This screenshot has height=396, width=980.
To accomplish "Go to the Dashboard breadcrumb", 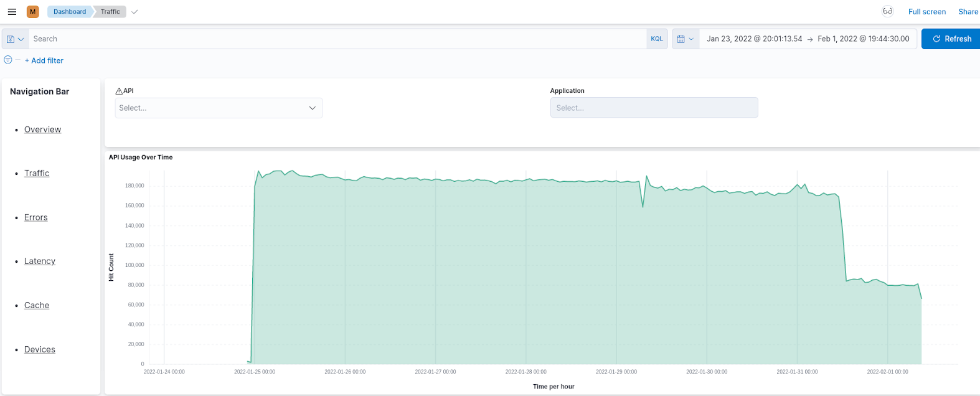I will tap(70, 12).
